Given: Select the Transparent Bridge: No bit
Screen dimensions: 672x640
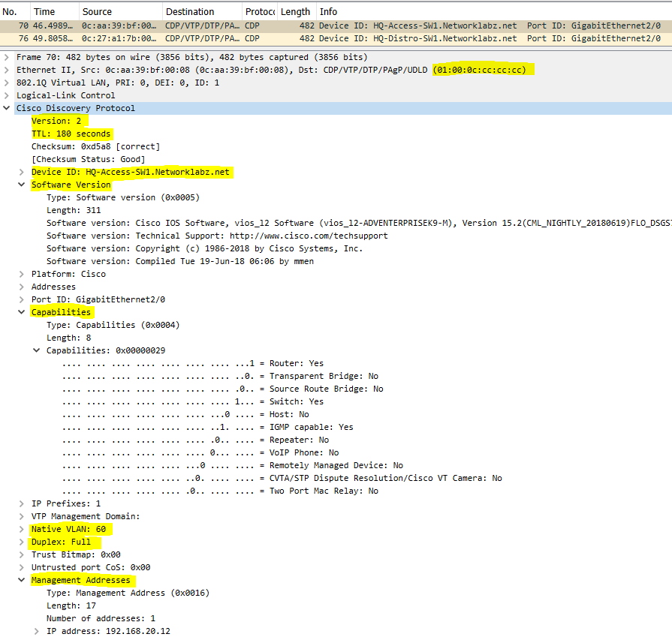Looking at the screenshot, I should click(x=220, y=376).
